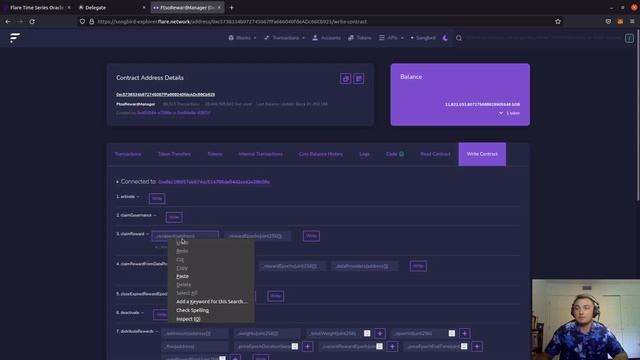Open Accounts page from navbar
The height and width of the screenshot is (360, 640).
326,38
